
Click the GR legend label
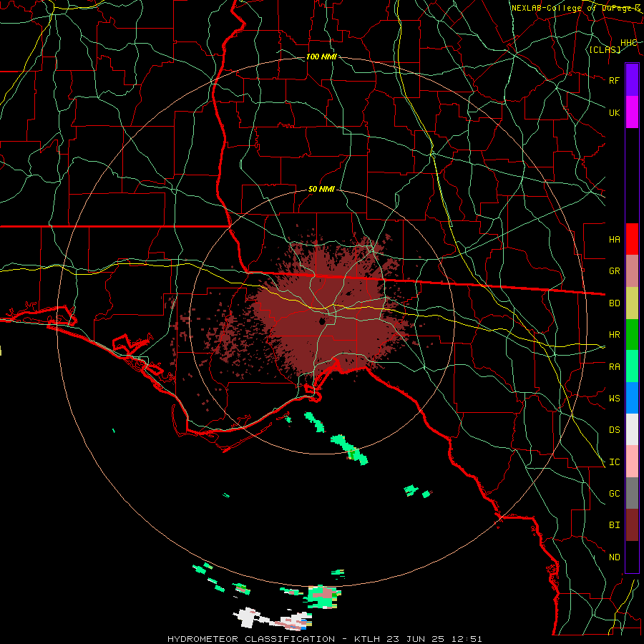click(x=614, y=271)
